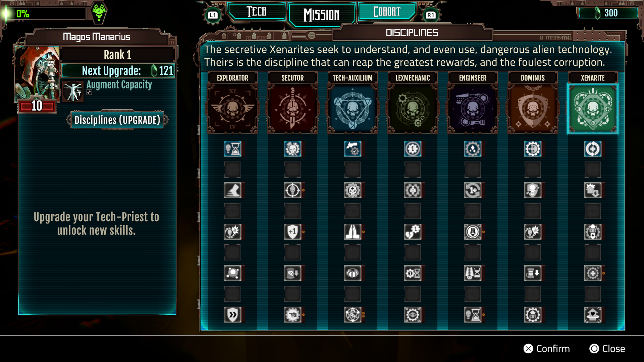Click the Magos Manarius portrait

37,74
